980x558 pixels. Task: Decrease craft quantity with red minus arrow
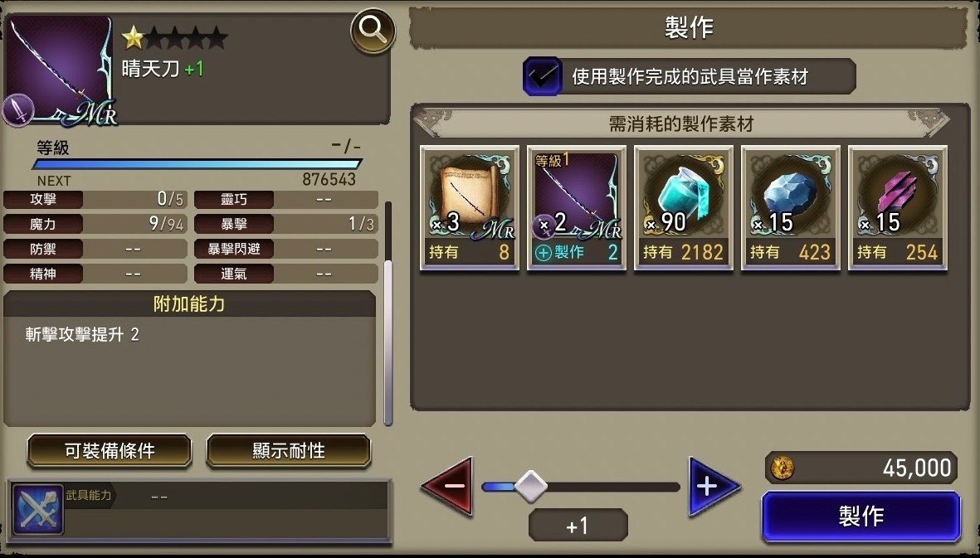tap(449, 486)
